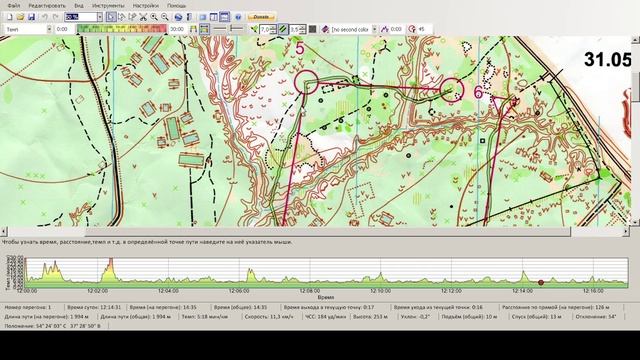Open the Инструменты menu
Image resolution: width=640 pixels, height=360 pixels.
(x=108, y=6)
